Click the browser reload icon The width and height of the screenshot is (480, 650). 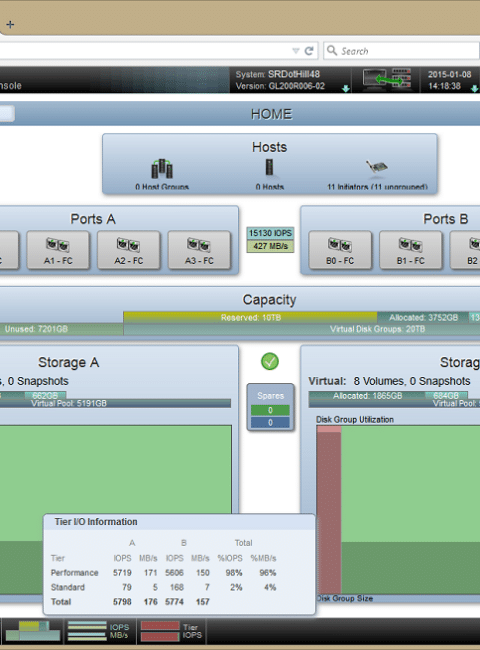pos(309,51)
